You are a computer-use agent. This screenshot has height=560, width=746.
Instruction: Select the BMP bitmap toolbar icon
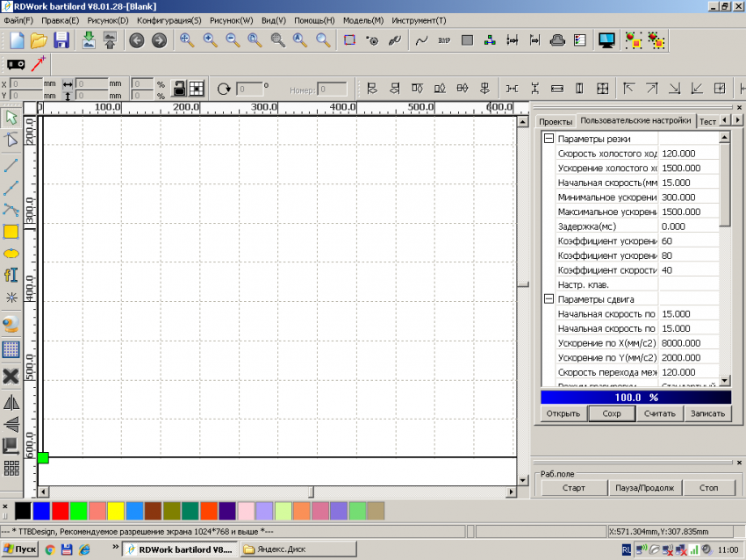444,39
